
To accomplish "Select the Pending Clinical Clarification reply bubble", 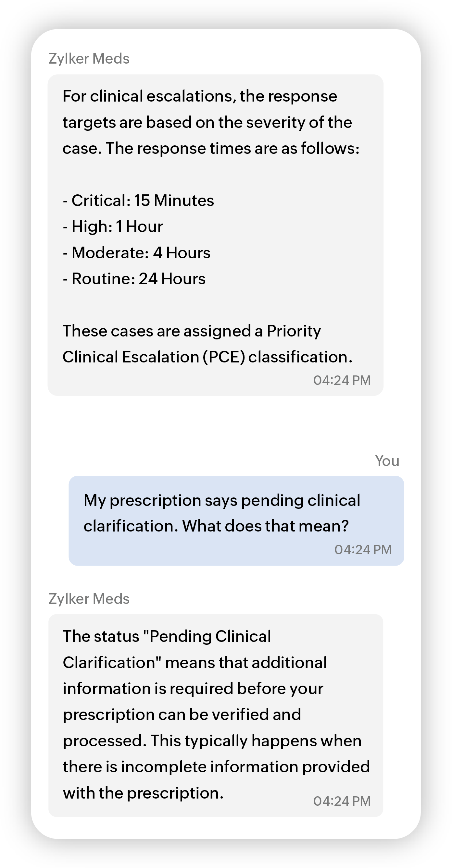I will point(216,715).
